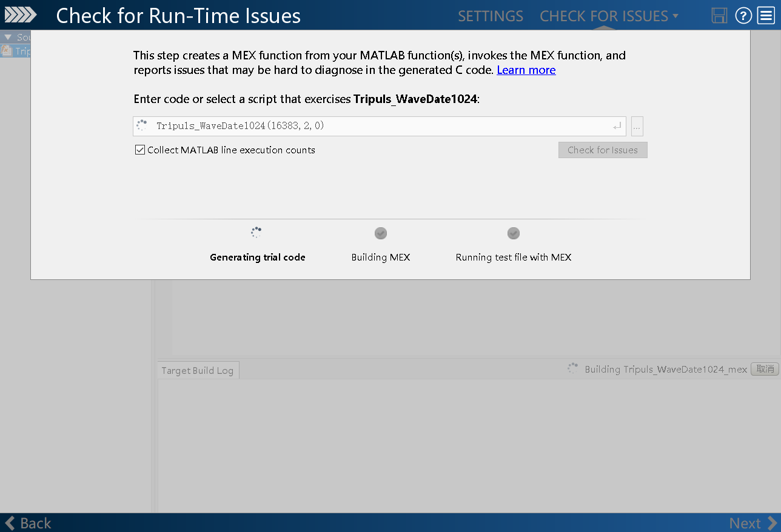Open the hamburger menu icon
This screenshot has width=781, height=532.
(x=766, y=16)
